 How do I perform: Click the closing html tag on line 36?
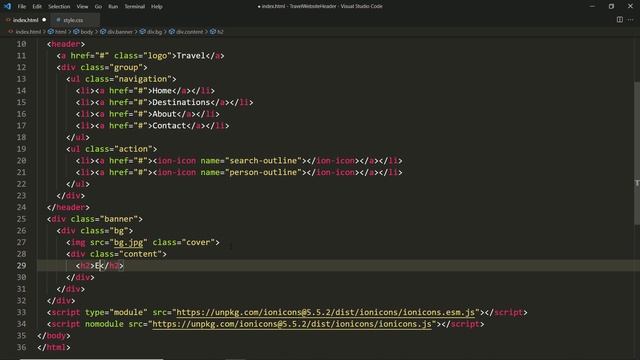(x=53, y=347)
